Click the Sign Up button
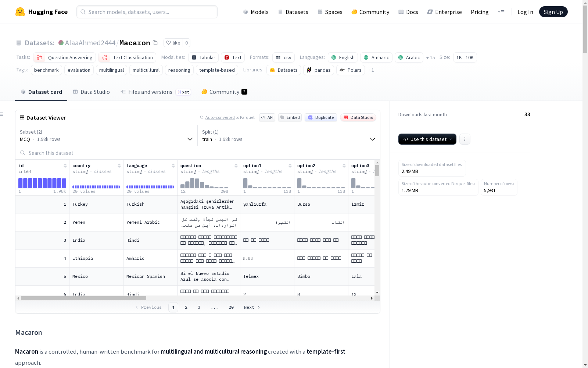This screenshot has width=588, height=368. click(x=553, y=12)
